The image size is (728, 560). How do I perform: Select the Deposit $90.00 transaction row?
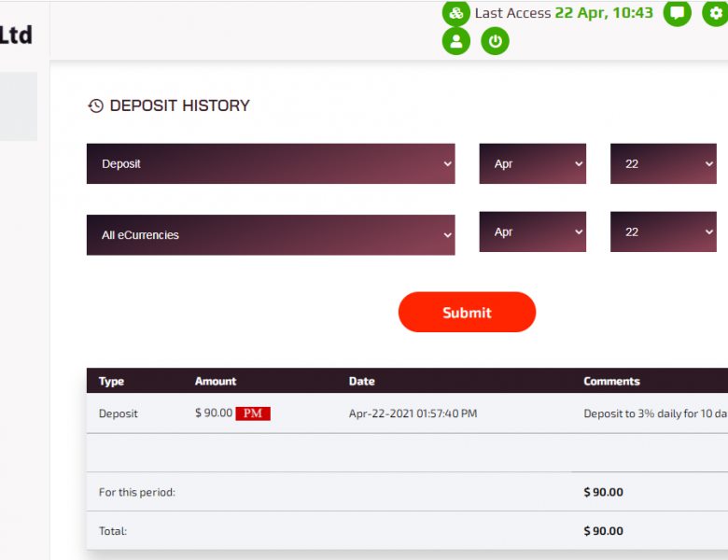pos(407,413)
